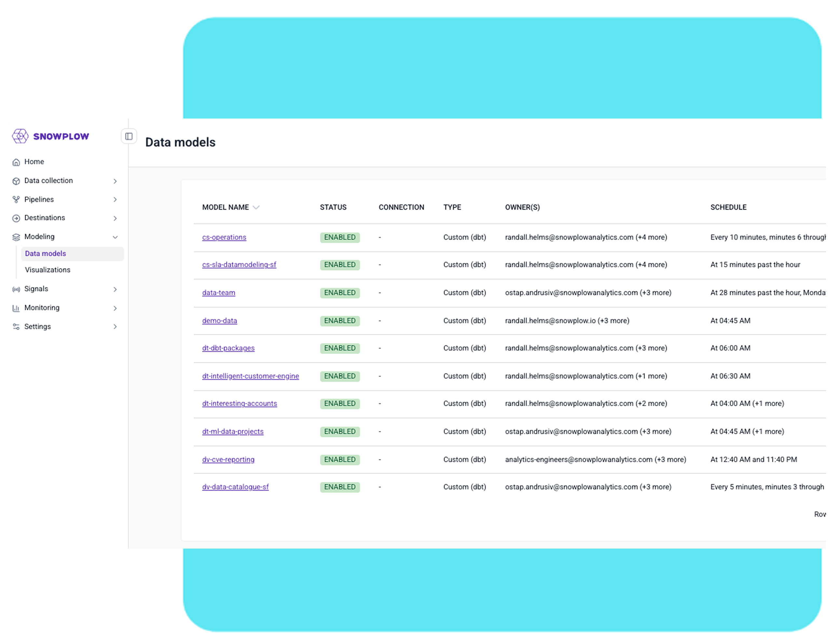Collapse the Modeling section chevron
This screenshot has height=644, width=840.
pyautogui.click(x=115, y=237)
